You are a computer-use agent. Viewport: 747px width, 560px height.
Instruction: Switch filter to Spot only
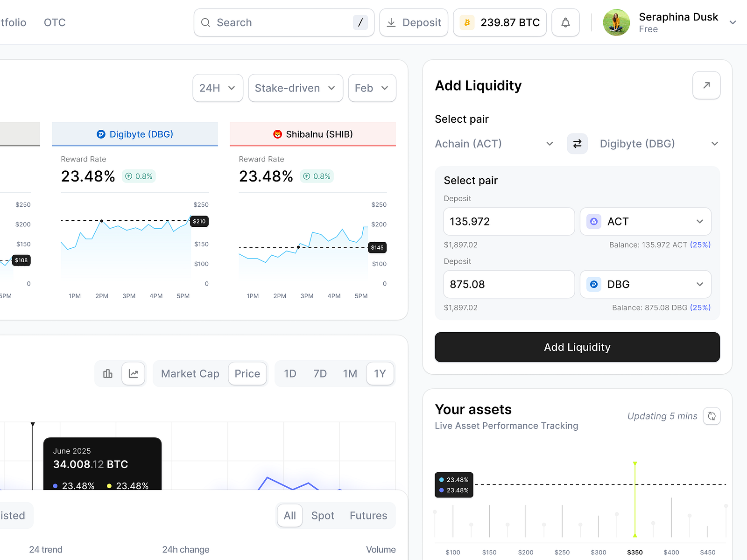pos(323,515)
